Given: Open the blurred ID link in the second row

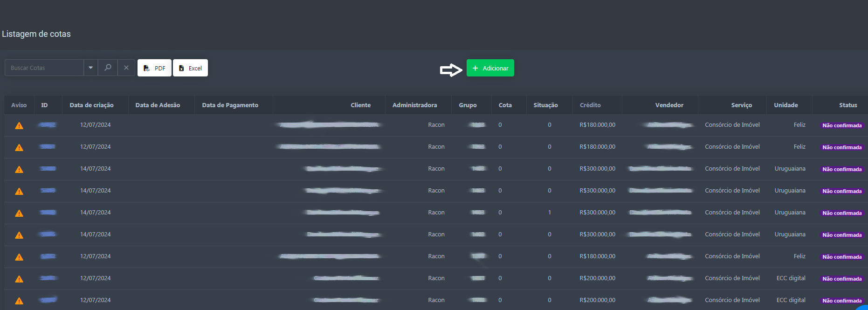Looking at the screenshot, I should (x=48, y=146).
